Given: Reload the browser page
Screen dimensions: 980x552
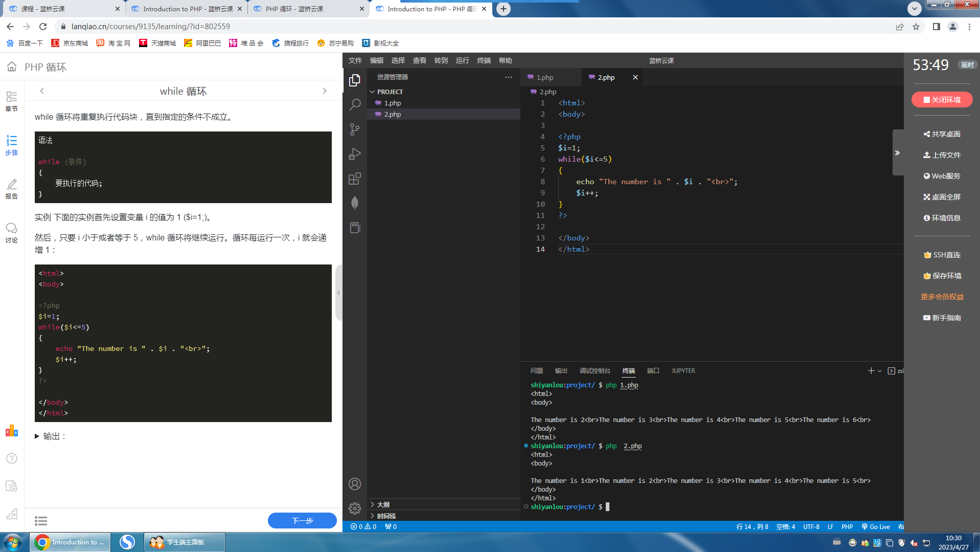Looking at the screenshot, I should pos(43,27).
